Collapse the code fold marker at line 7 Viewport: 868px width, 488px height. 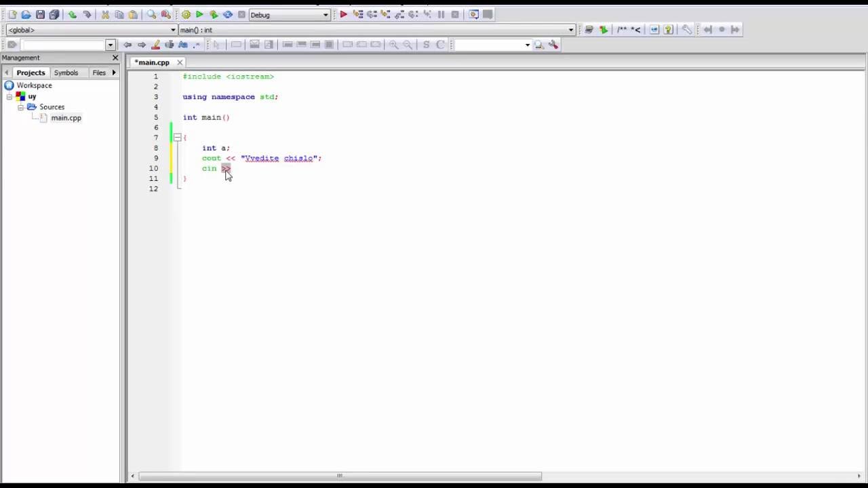pyautogui.click(x=177, y=138)
